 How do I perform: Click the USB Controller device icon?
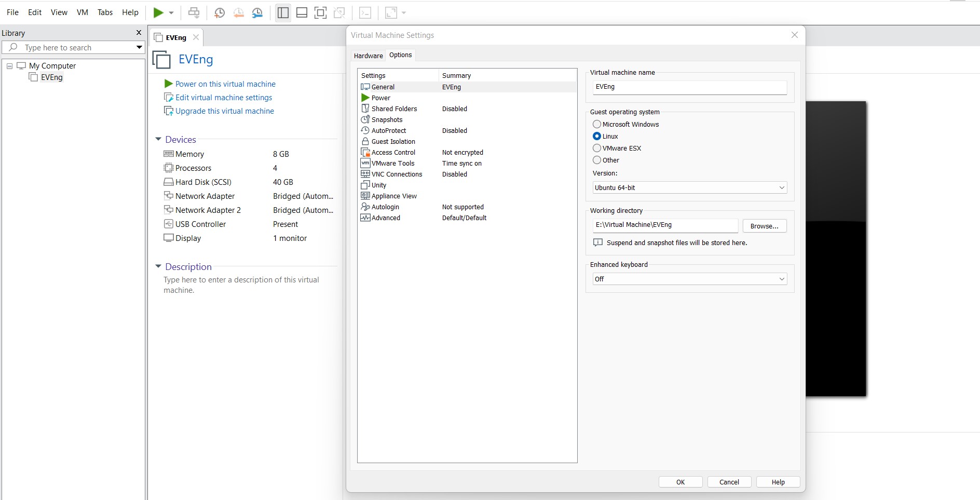(x=168, y=224)
